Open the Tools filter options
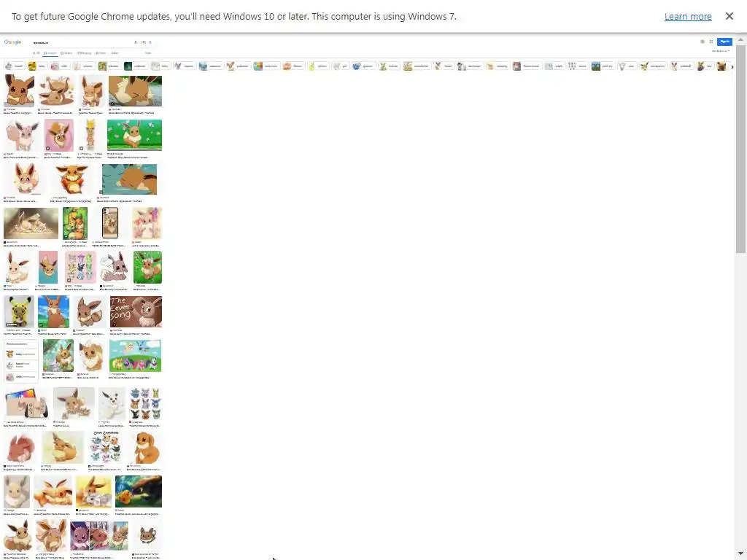The image size is (747, 560). (148, 52)
